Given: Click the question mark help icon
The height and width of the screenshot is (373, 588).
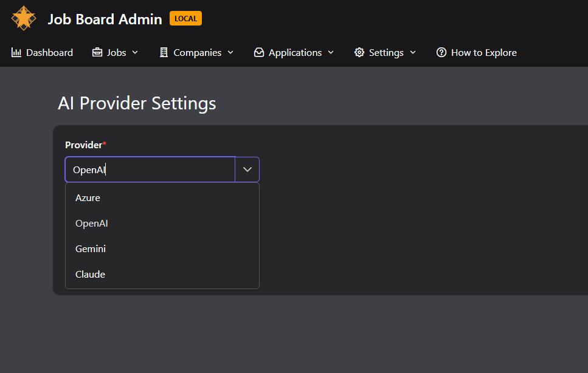Looking at the screenshot, I should pos(441,53).
